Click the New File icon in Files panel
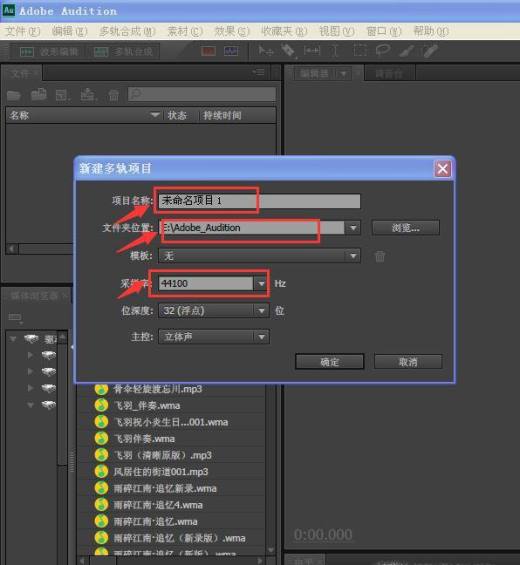Viewport: 520px width, 565px height. (63, 95)
